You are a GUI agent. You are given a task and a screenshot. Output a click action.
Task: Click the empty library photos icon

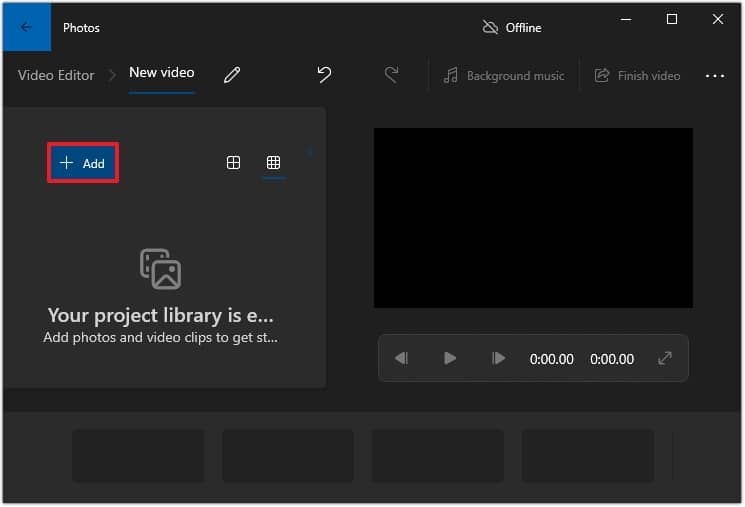(x=161, y=269)
